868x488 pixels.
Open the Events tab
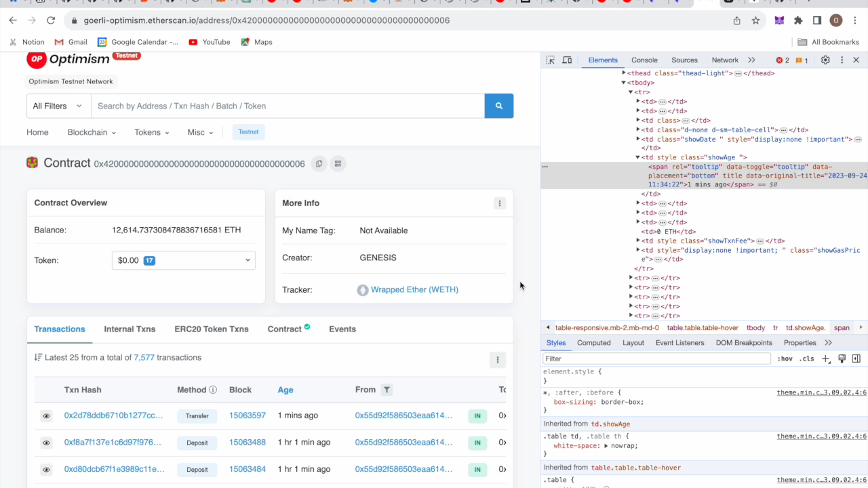pyautogui.click(x=342, y=329)
